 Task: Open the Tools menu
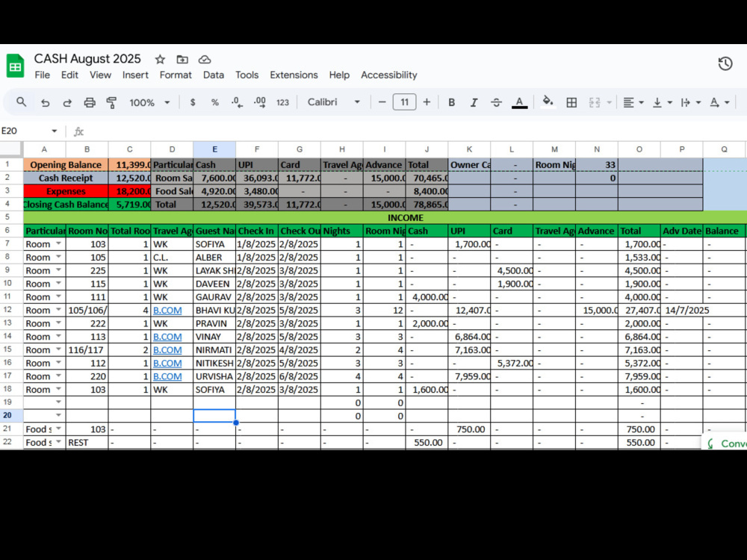tap(247, 75)
